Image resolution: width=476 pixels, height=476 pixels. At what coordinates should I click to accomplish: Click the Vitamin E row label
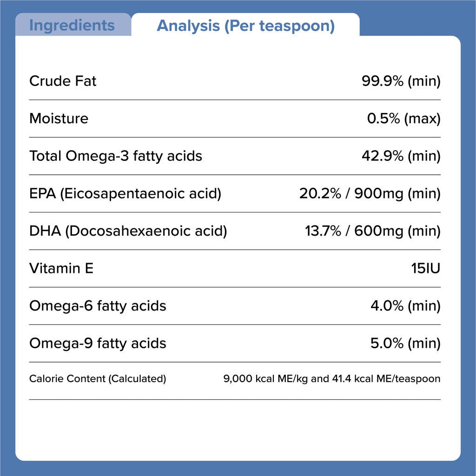[61, 268]
